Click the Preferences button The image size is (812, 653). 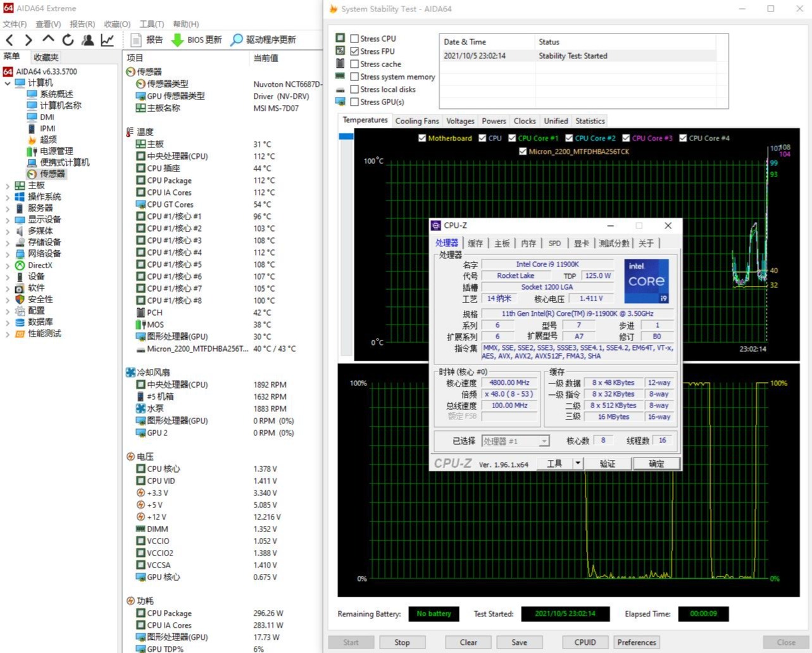coord(637,642)
